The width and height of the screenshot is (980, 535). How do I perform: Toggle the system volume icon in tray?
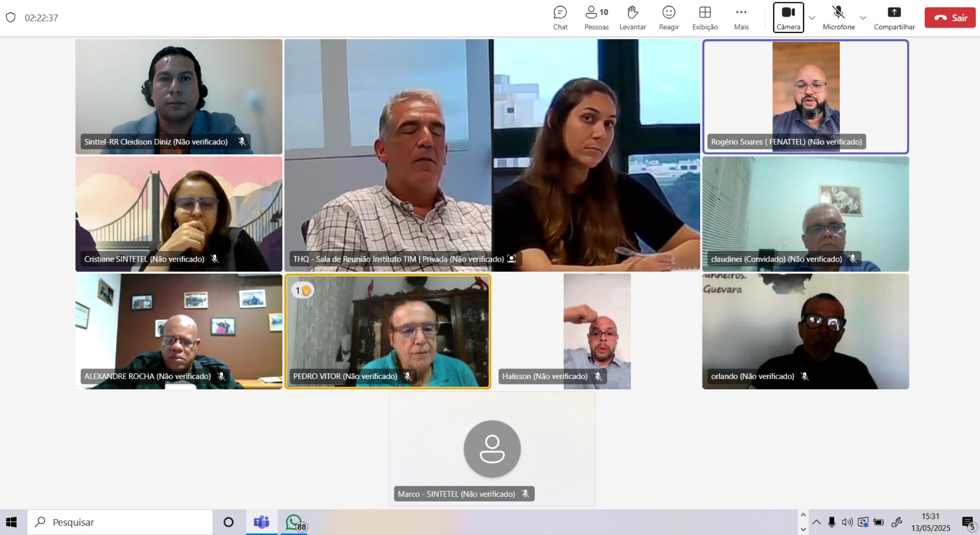click(847, 522)
